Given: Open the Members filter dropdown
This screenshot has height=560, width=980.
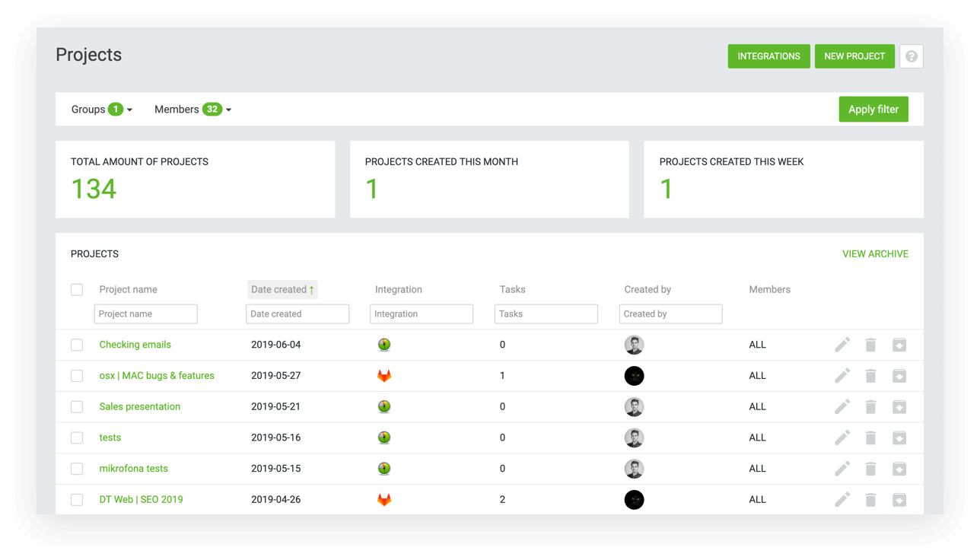Looking at the screenshot, I should (x=192, y=110).
